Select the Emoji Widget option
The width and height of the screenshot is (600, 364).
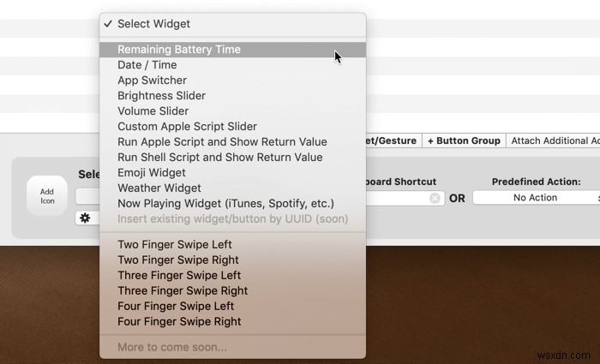coord(153,173)
